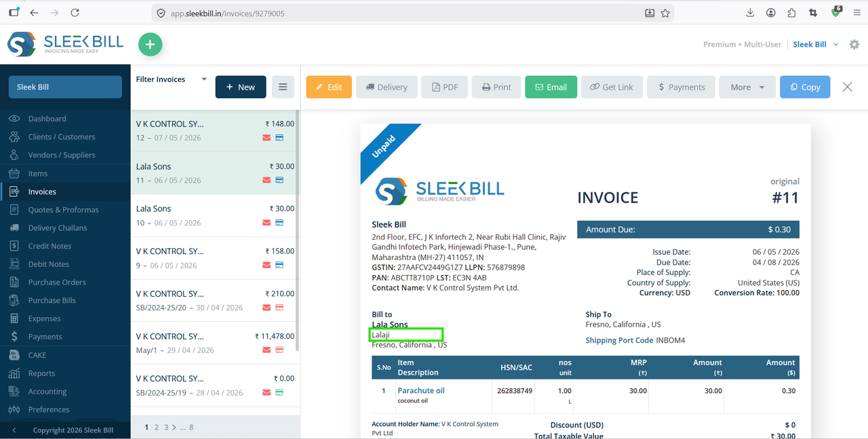Click the Credit Notes sidebar icon

(14, 246)
